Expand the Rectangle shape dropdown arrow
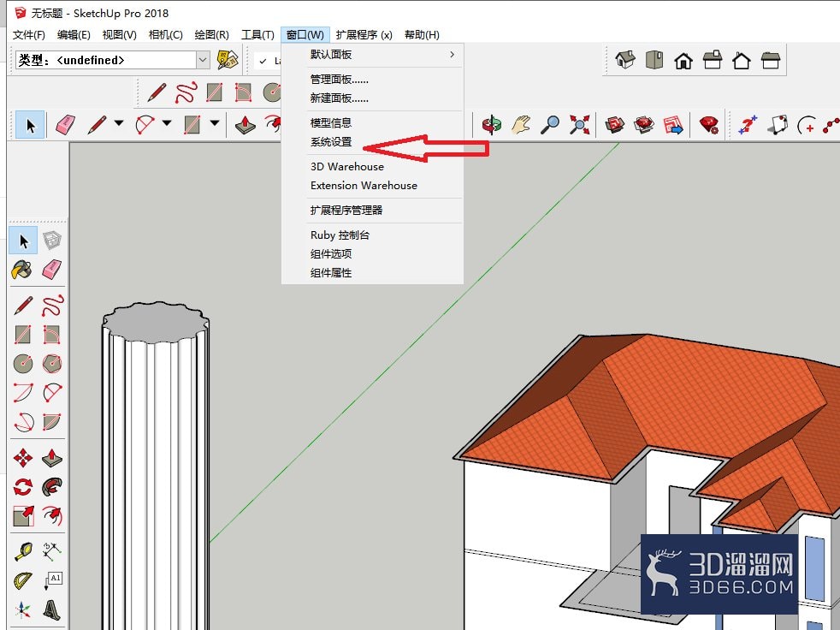Viewport: 840px width, 630px height. pyautogui.click(x=215, y=123)
